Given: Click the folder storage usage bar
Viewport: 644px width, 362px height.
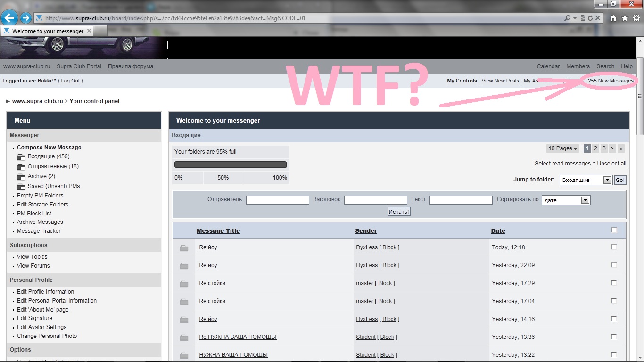Looking at the screenshot, I should (231, 165).
